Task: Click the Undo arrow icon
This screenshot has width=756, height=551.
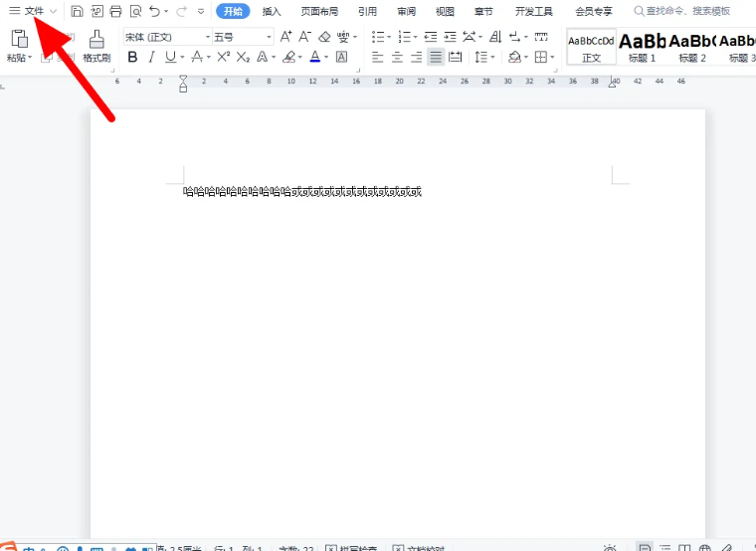Action: click(154, 11)
